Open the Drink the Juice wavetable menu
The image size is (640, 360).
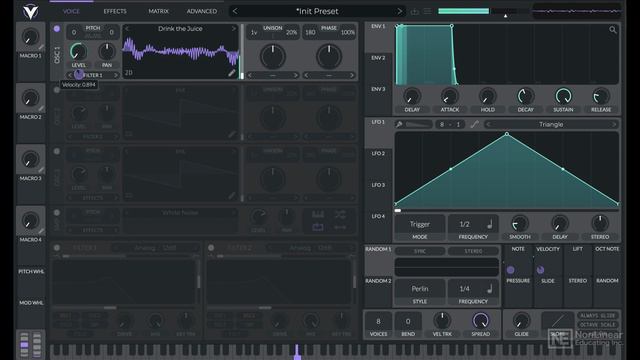coord(180,29)
